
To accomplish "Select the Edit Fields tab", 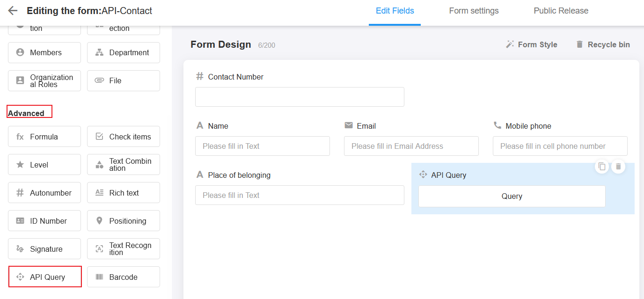I will coord(395,11).
